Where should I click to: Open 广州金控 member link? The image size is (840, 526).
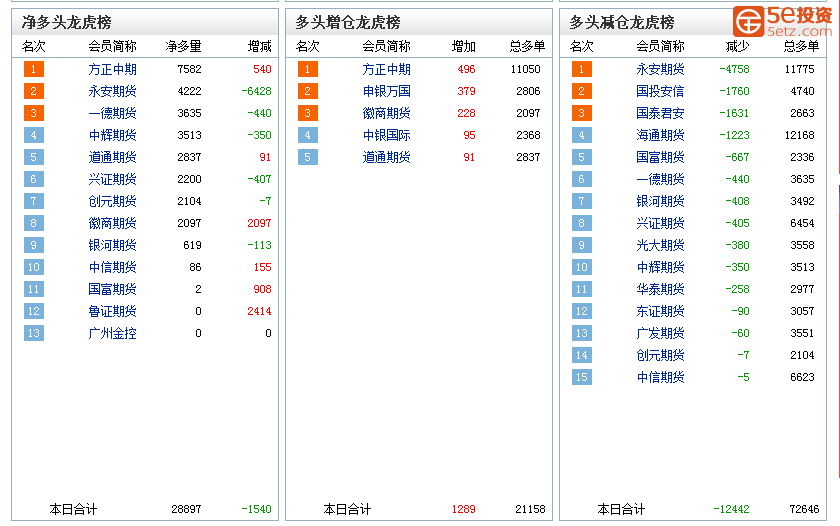(112, 333)
